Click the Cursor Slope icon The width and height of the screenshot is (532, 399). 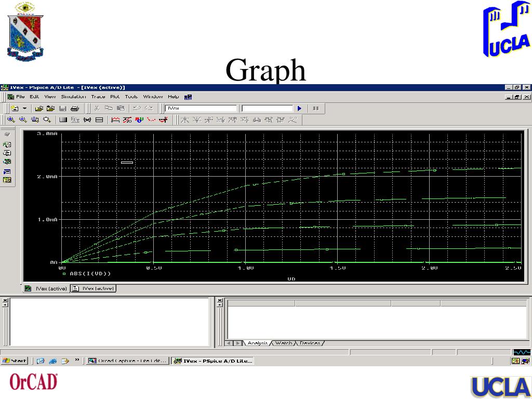click(x=209, y=119)
